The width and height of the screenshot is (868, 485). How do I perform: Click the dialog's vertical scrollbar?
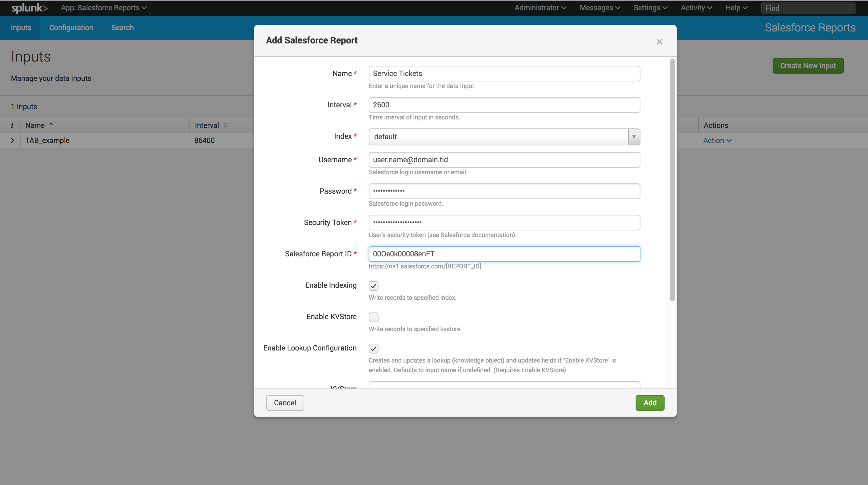point(672,179)
